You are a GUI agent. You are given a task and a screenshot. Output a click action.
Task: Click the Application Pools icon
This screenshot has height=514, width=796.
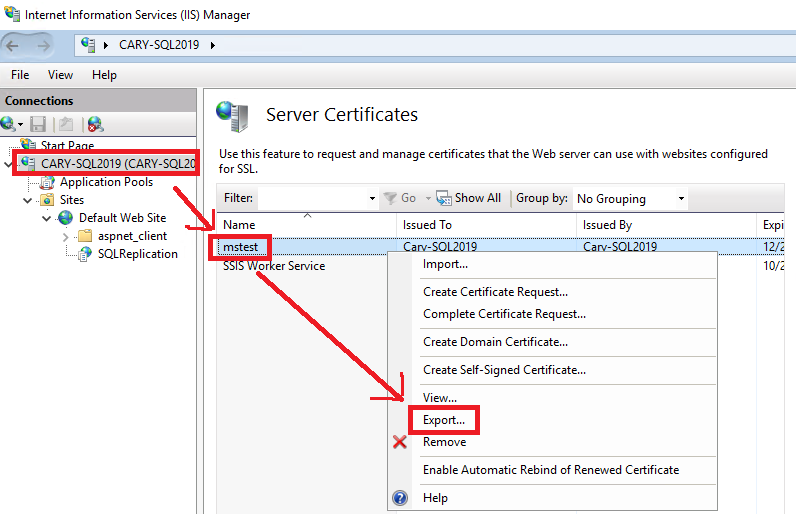(x=47, y=182)
